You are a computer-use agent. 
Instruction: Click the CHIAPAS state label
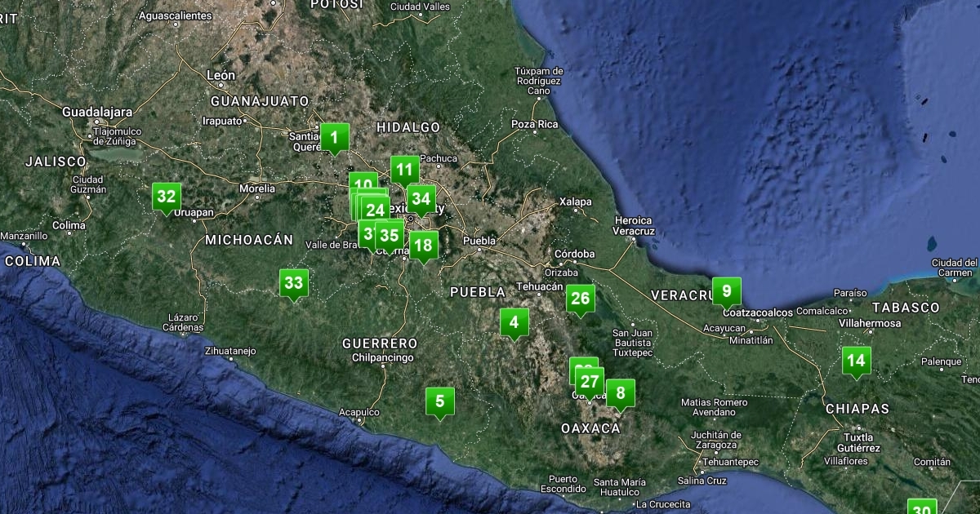tap(857, 409)
